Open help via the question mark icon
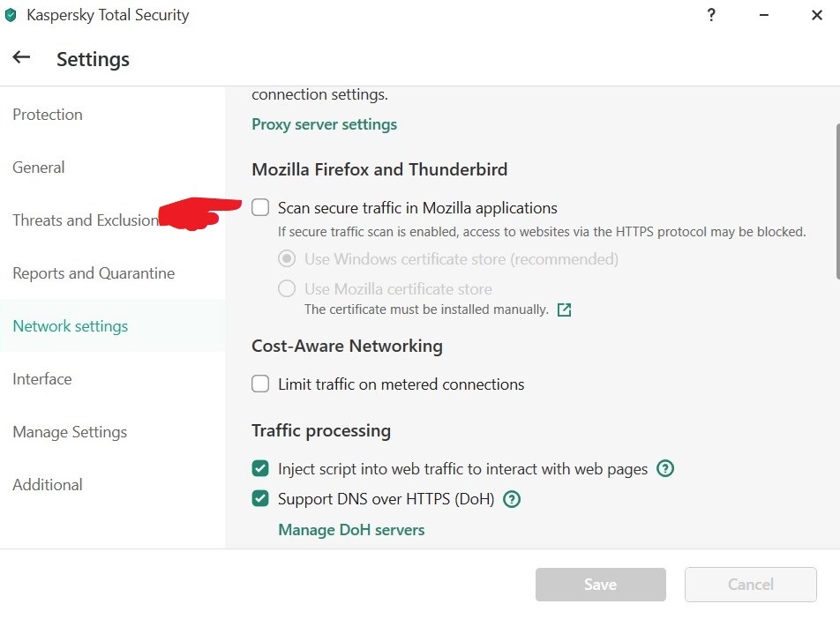This screenshot has width=840, height=619. click(711, 15)
